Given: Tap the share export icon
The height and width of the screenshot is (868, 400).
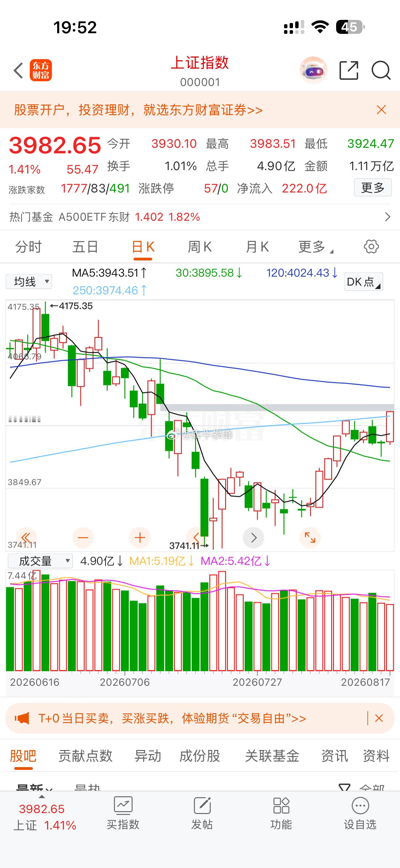Looking at the screenshot, I should [349, 70].
